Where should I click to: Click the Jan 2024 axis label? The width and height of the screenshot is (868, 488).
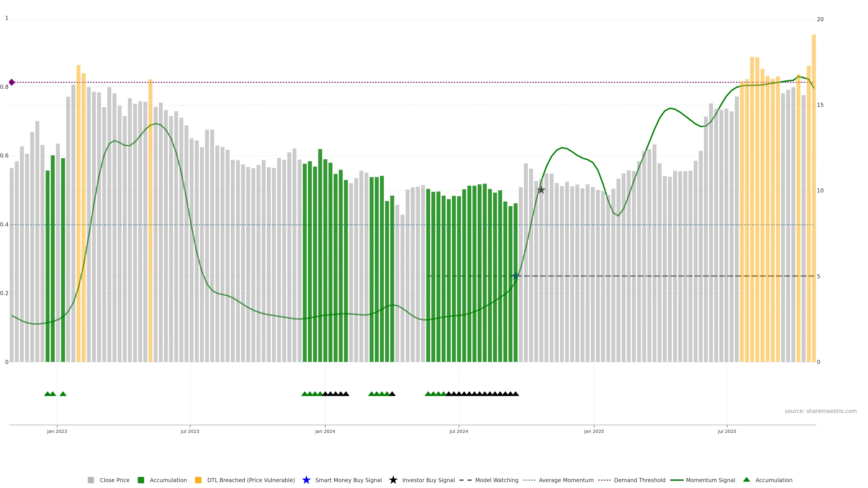(325, 431)
